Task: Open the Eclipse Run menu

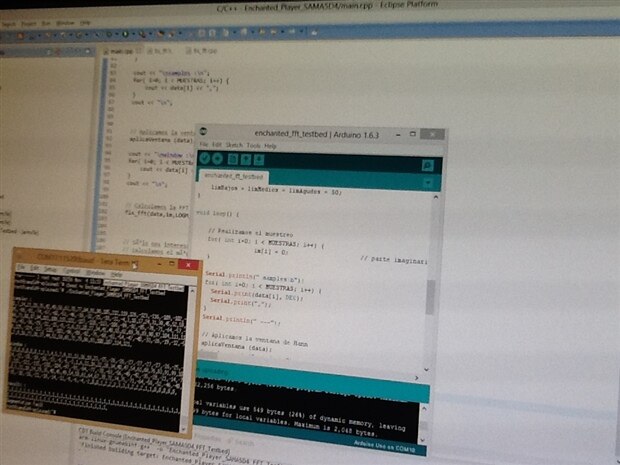Action: click(x=46, y=23)
